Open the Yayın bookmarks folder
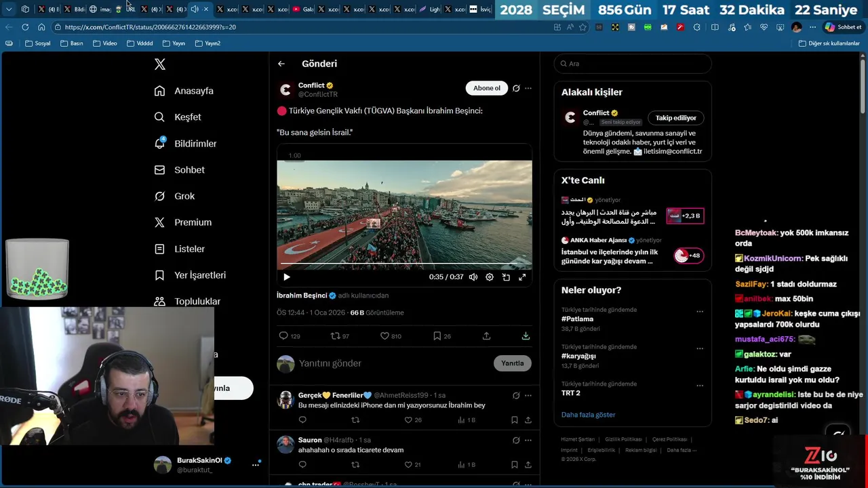The width and height of the screenshot is (868, 488). click(x=174, y=43)
